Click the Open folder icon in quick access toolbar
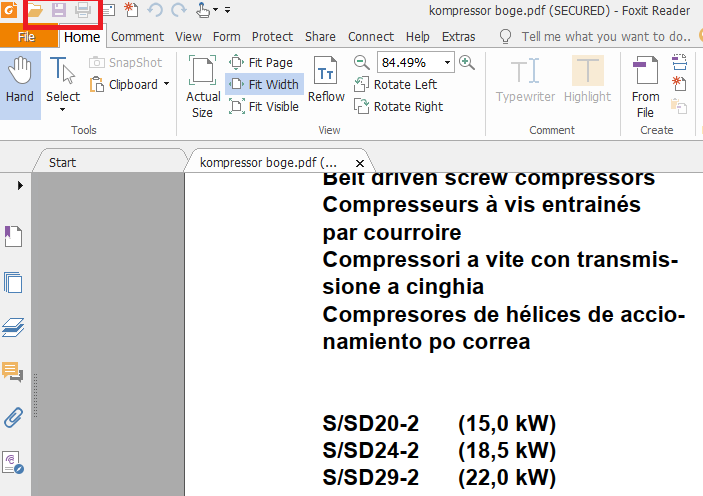The width and height of the screenshot is (703, 496). point(35,10)
